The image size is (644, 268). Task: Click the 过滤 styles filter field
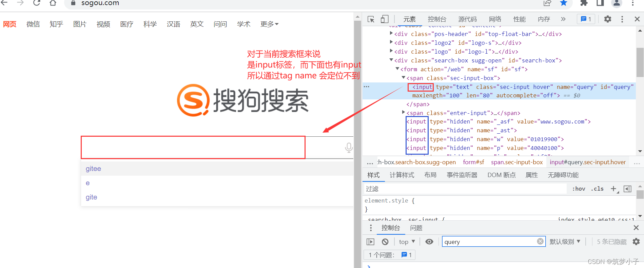[465, 189]
